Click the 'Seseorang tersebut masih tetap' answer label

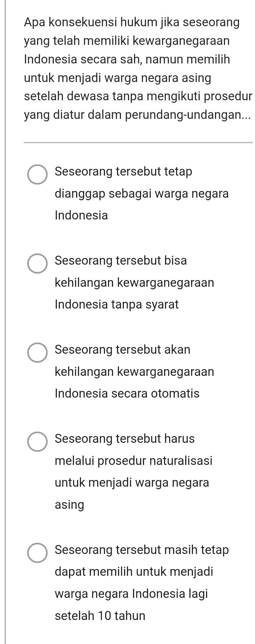142,550
